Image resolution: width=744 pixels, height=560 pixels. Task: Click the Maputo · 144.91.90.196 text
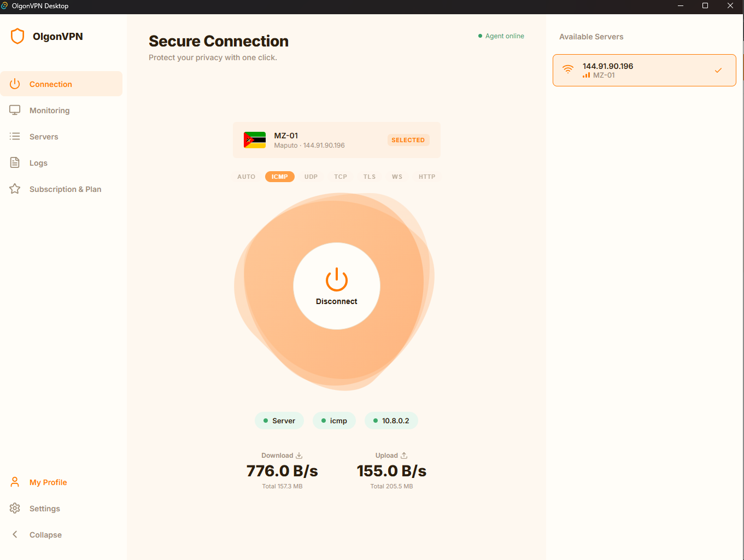click(309, 145)
